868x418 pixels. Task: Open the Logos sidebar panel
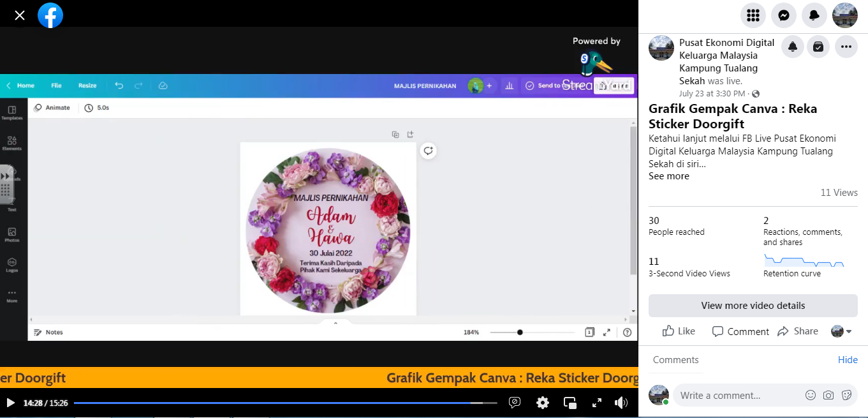click(x=11, y=265)
